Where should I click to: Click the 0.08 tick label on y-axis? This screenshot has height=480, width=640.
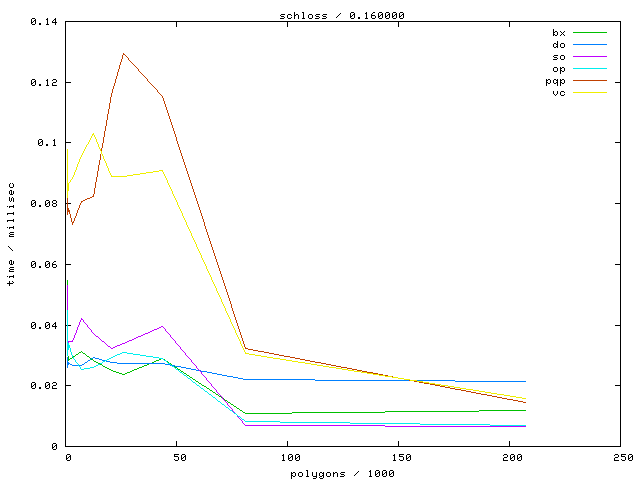(43, 204)
